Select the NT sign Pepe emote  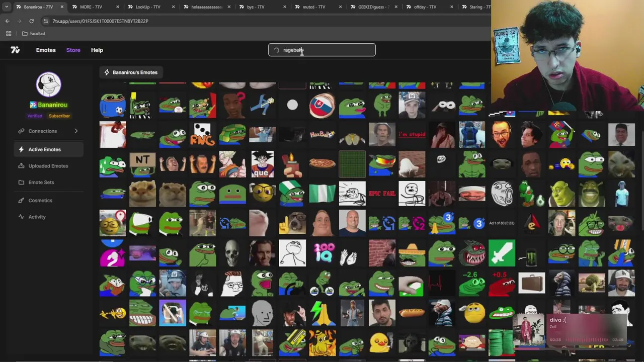[x=142, y=164]
